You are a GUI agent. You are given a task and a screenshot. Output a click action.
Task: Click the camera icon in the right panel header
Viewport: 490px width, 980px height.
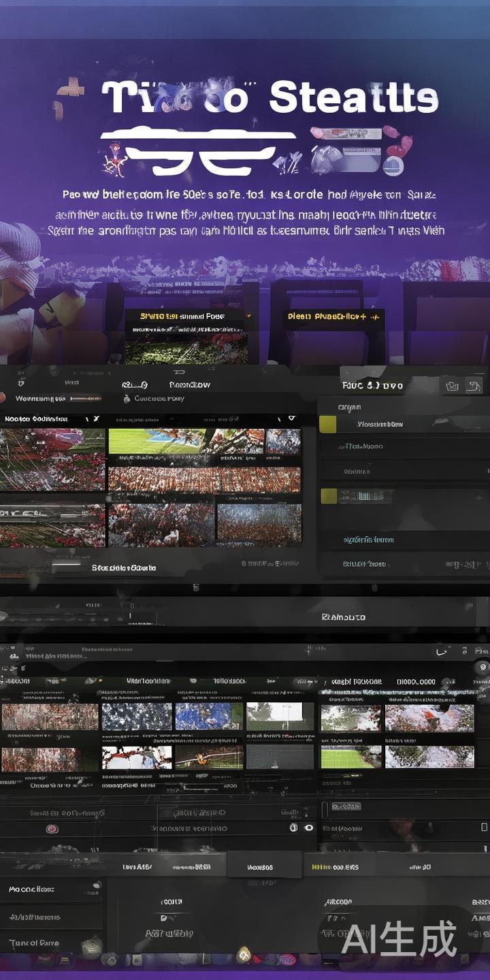click(451, 386)
